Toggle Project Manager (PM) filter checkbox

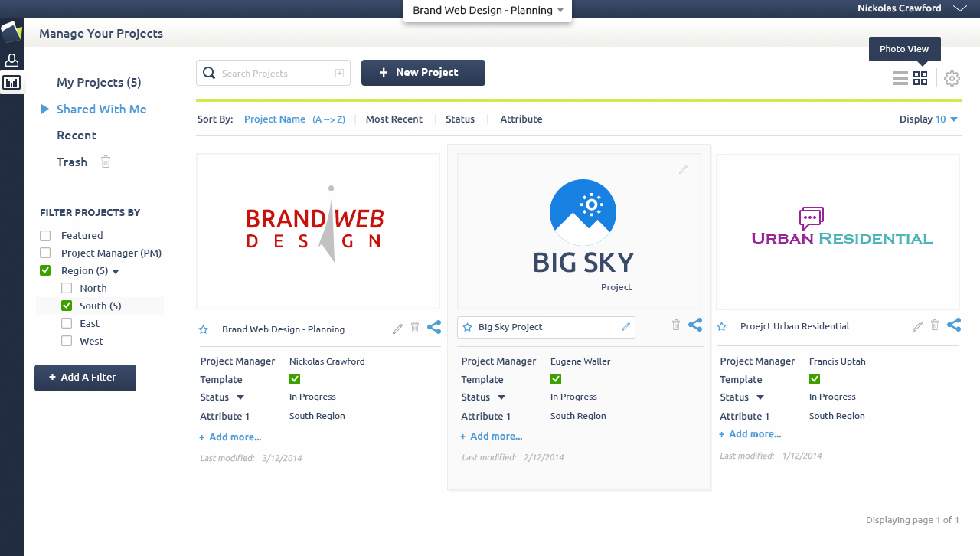45,253
